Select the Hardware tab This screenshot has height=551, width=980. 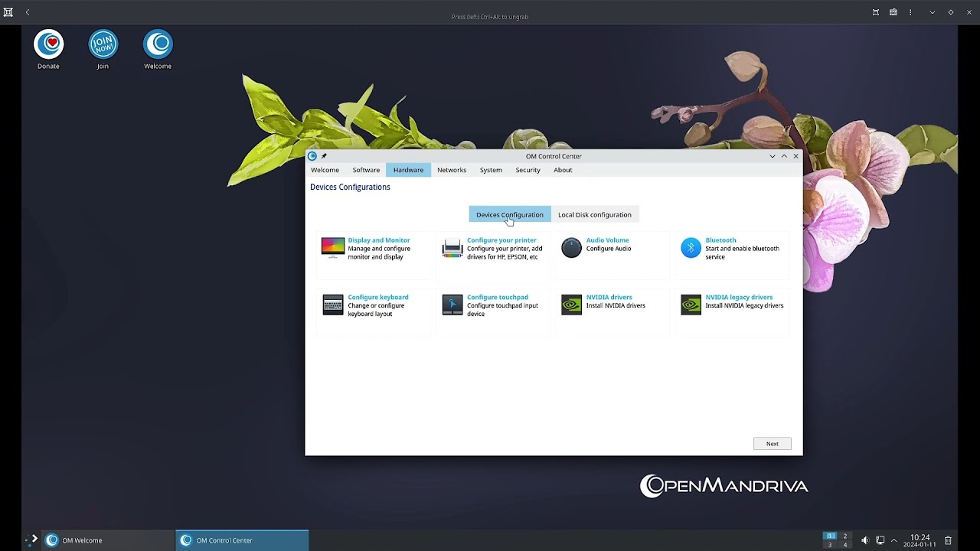(408, 170)
